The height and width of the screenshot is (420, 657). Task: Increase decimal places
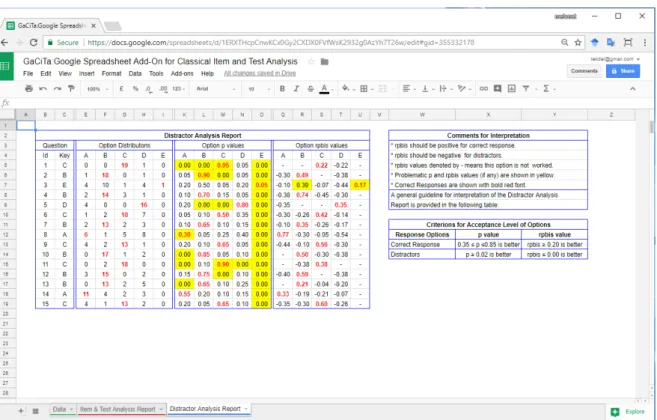point(163,89)
